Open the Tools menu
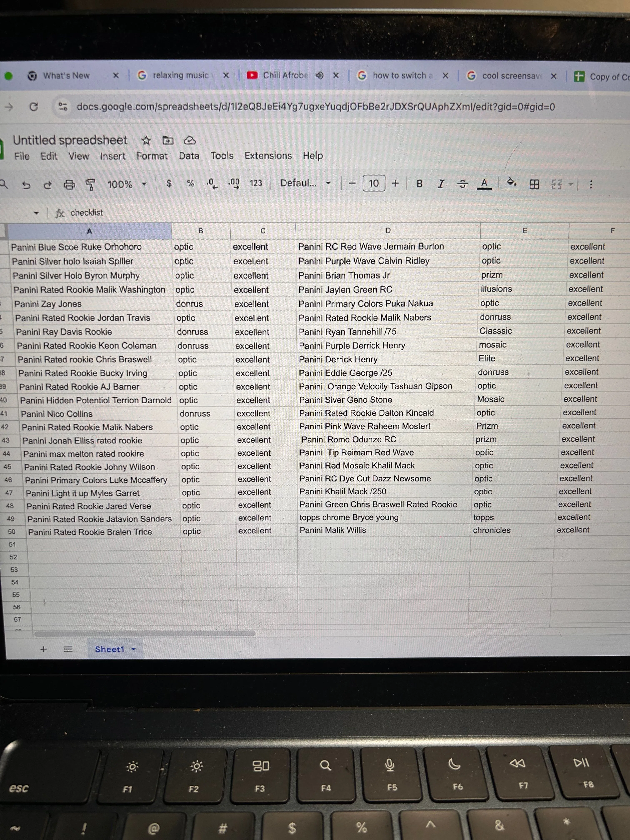This screenshot has width=630, height=840. 222,156
